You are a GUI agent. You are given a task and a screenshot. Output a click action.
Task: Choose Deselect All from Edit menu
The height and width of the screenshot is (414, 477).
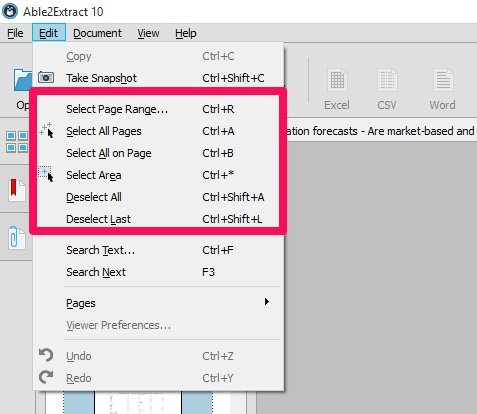click(158, 197)
